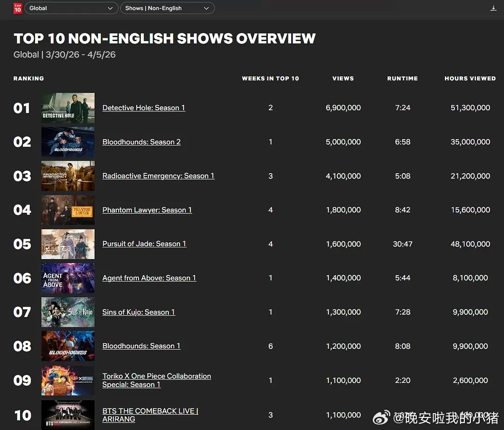Click the Top 10 Non-English Shows Overview heading

164,38
